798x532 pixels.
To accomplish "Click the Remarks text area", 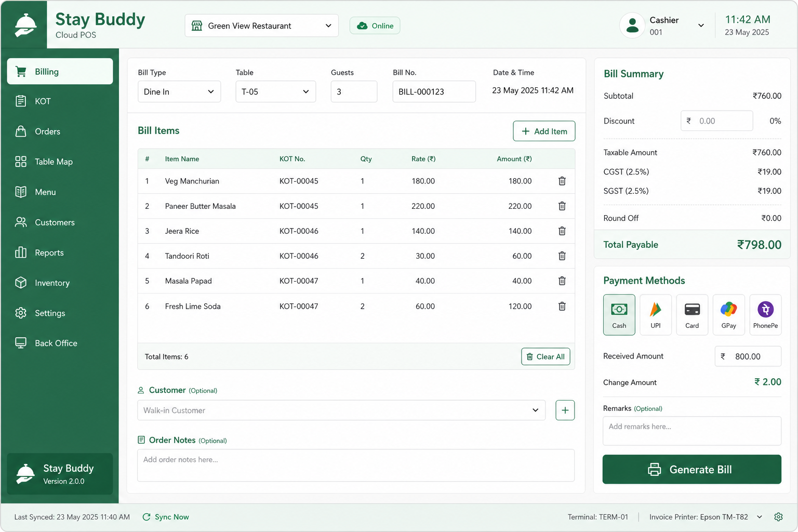I will click(x=691, y=431).
